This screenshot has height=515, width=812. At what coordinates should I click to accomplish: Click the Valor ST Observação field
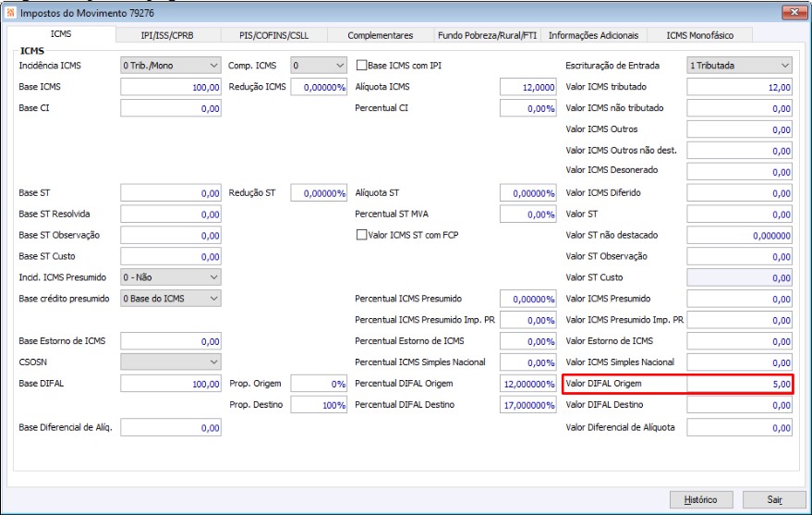point(740,256)
